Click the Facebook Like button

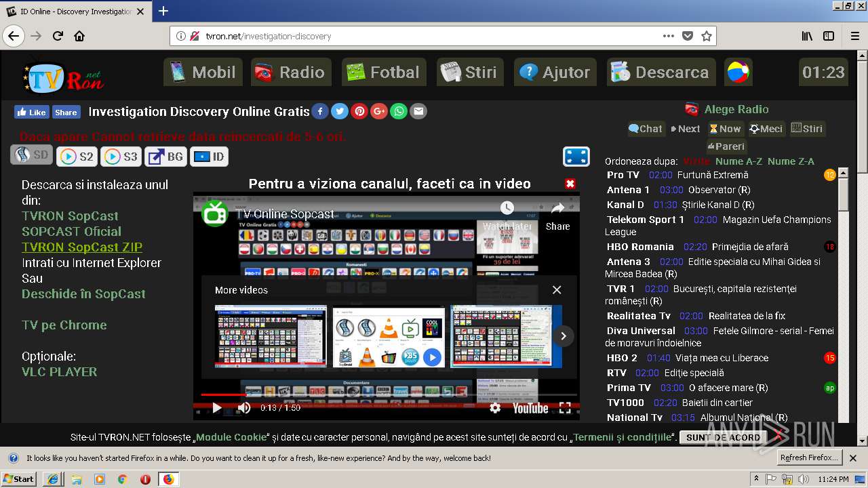click(x=31, y=113)
